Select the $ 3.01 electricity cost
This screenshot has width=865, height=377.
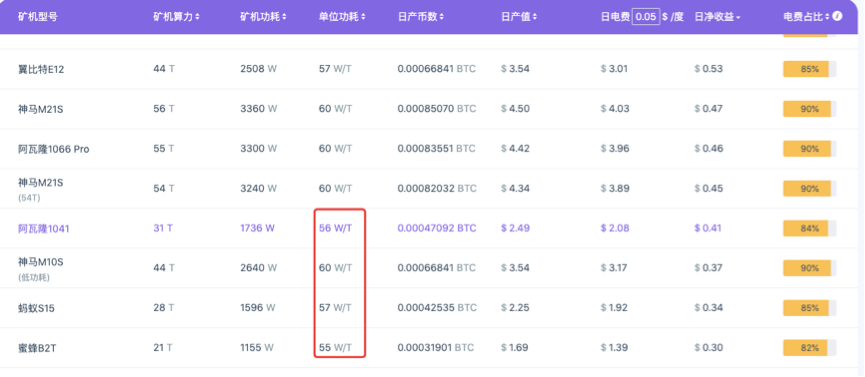614,69
